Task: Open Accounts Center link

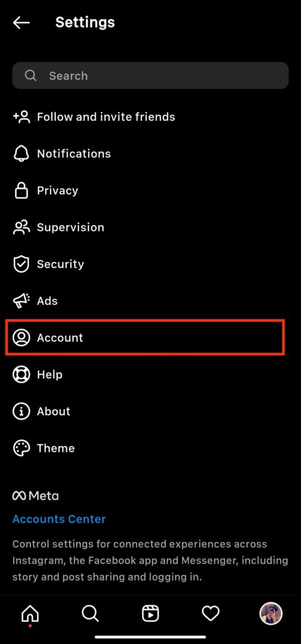Action: [x=59, y=519]
